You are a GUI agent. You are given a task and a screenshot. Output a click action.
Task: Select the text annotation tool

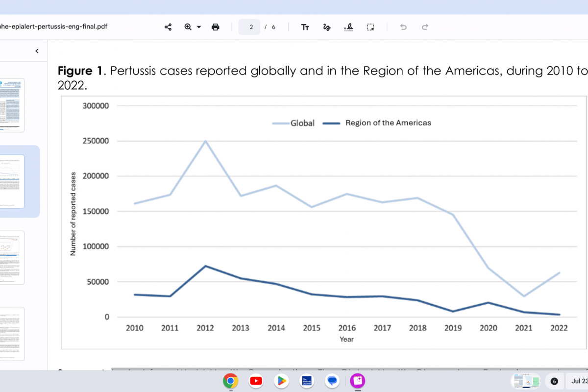[x=305, y=27]
